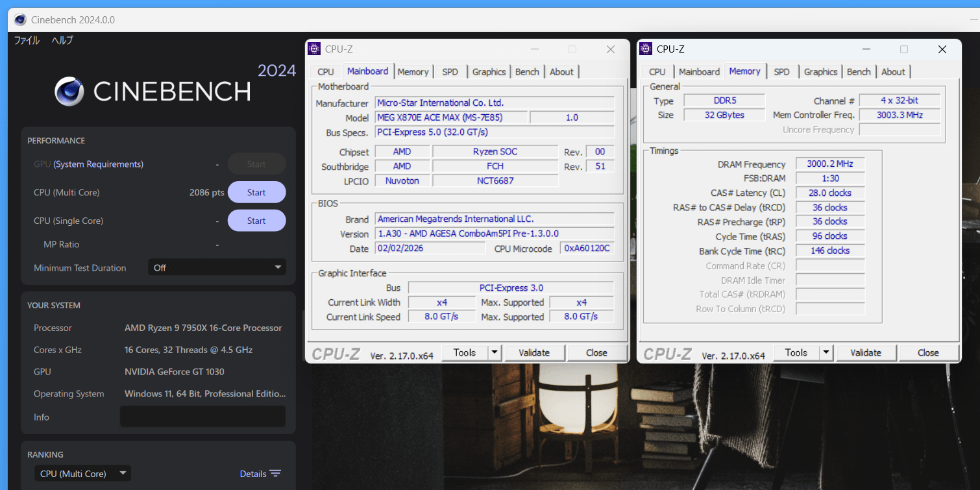
Task: Open the ヘルプ menu
Action: [62, 40]
